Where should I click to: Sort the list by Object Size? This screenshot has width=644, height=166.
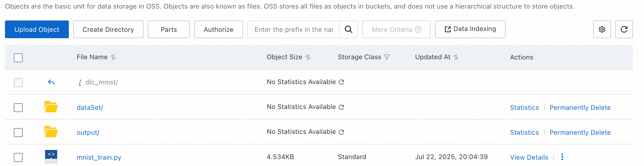tap(308, 57)
